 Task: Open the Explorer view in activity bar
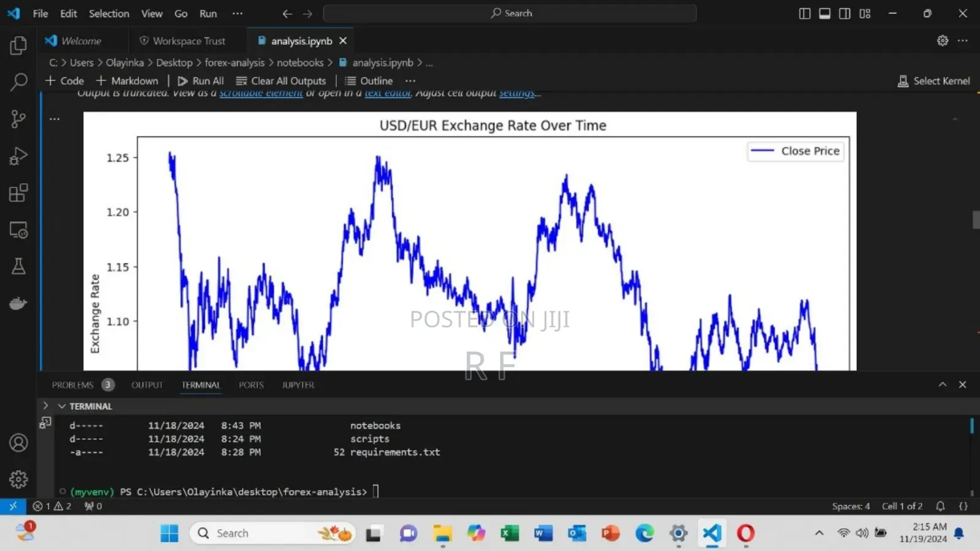tap(18, 45)
